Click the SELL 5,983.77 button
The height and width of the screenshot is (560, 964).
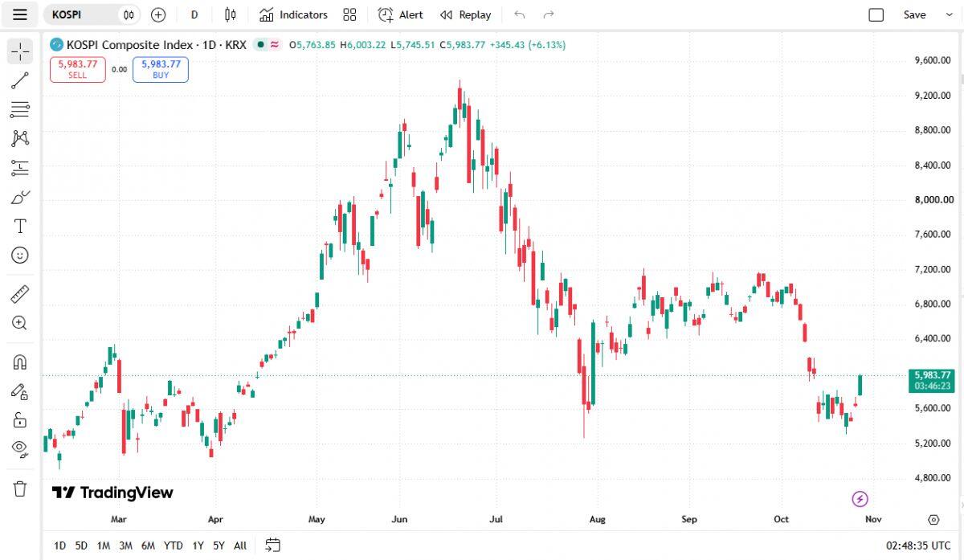click(x=78, y=69)
